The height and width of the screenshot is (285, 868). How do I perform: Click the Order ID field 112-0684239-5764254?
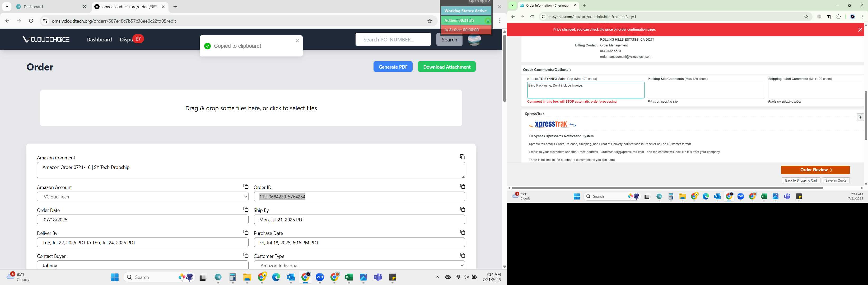pos(359,197)
